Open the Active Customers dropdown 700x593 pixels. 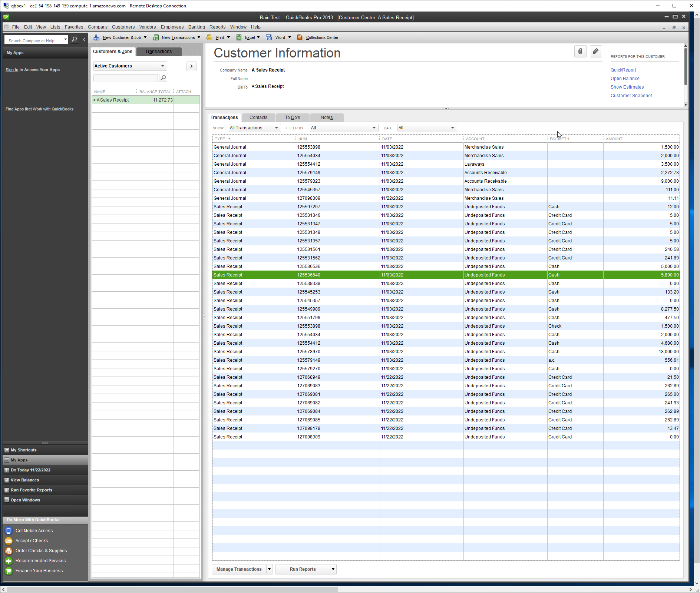(130, 66)
